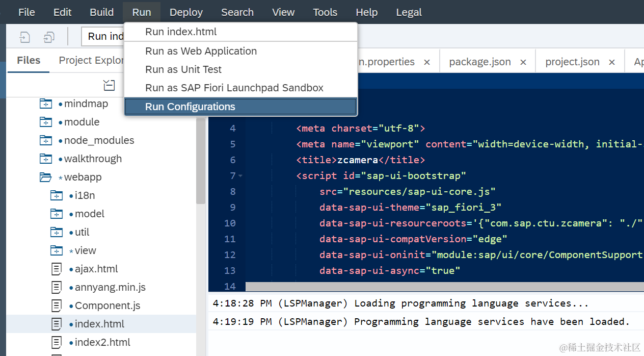This screenshot has height=356, width=644.
Task: Click the mindmap folder icon
Action: coord(46,104)
